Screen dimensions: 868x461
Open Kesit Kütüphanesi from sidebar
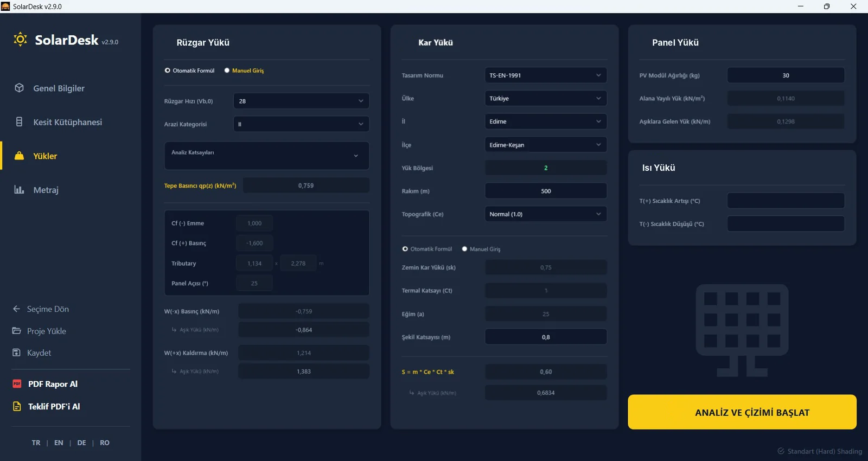point(67,122)
